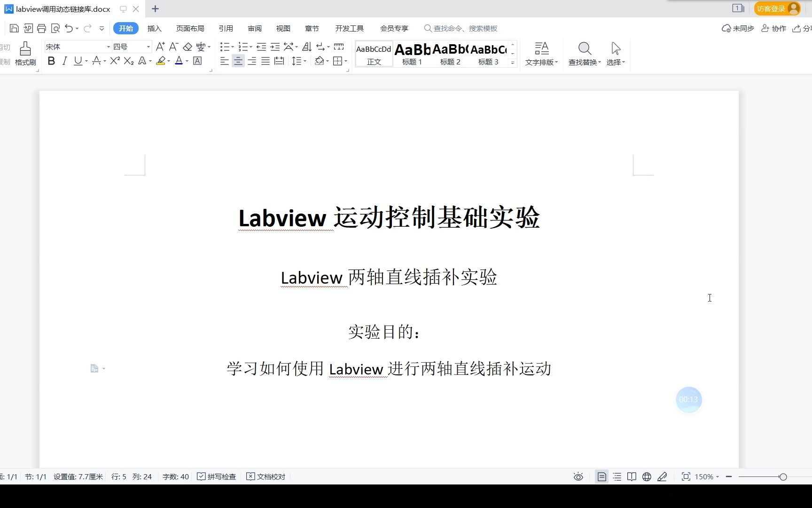Open the paragraph shading dropdown arrow
The image size is (812, 508).
tap(328, 61)
